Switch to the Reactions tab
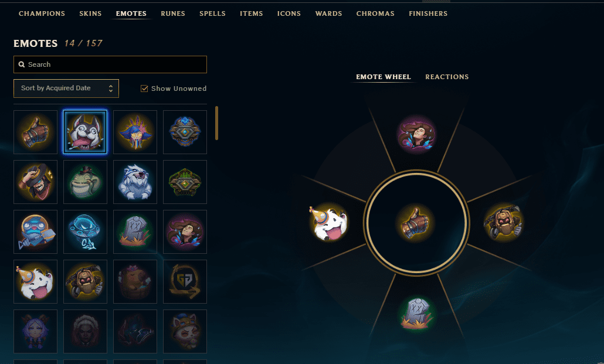 tap(447, 77)
